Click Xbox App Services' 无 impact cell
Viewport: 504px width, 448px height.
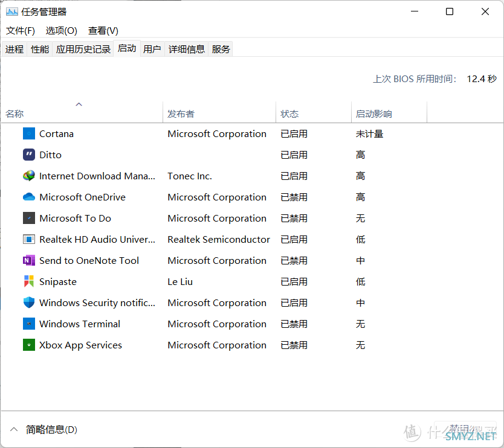pos(360,345)
